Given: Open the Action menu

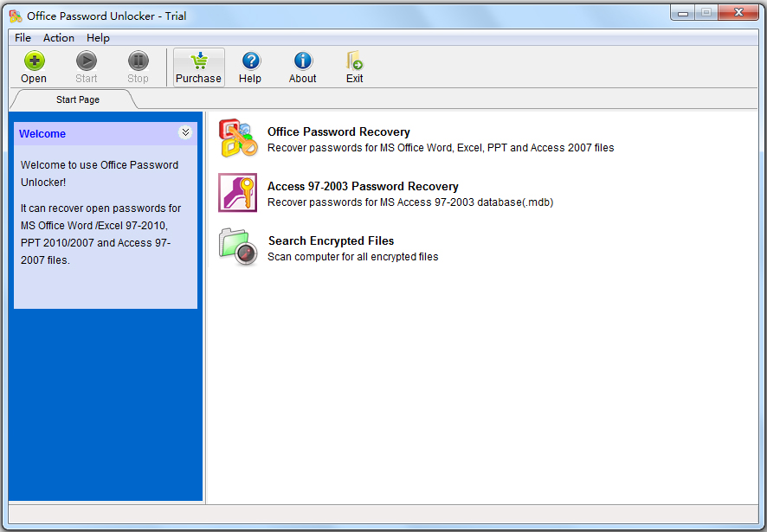Looking at the screenshot, I should pyautogui.click(x=59, y=38).
